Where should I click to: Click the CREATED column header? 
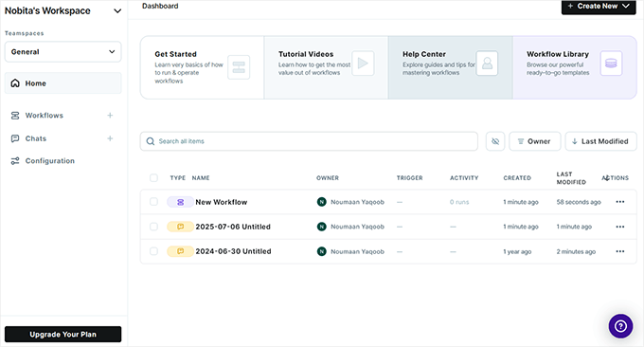pyautogui.click(x=517, y=178)
